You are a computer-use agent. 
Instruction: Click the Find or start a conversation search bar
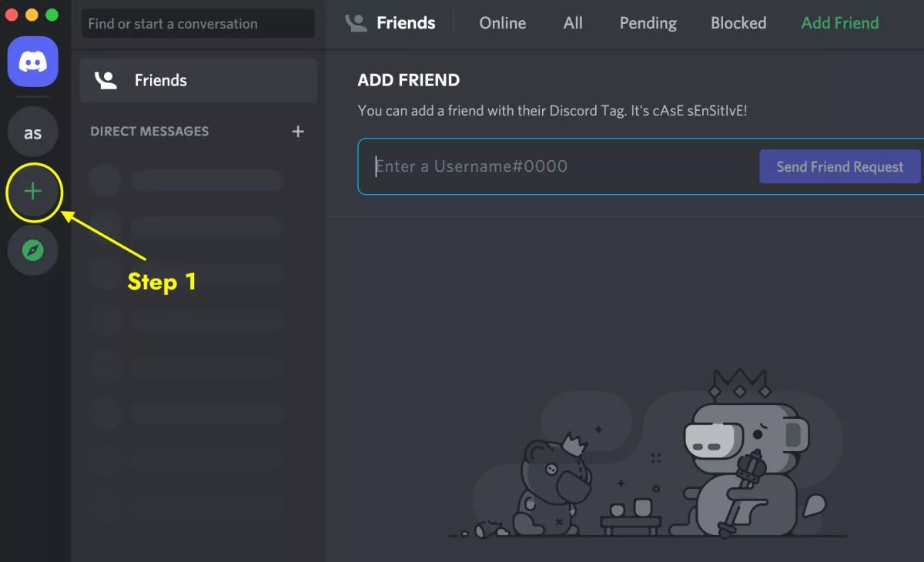[197, 23]
